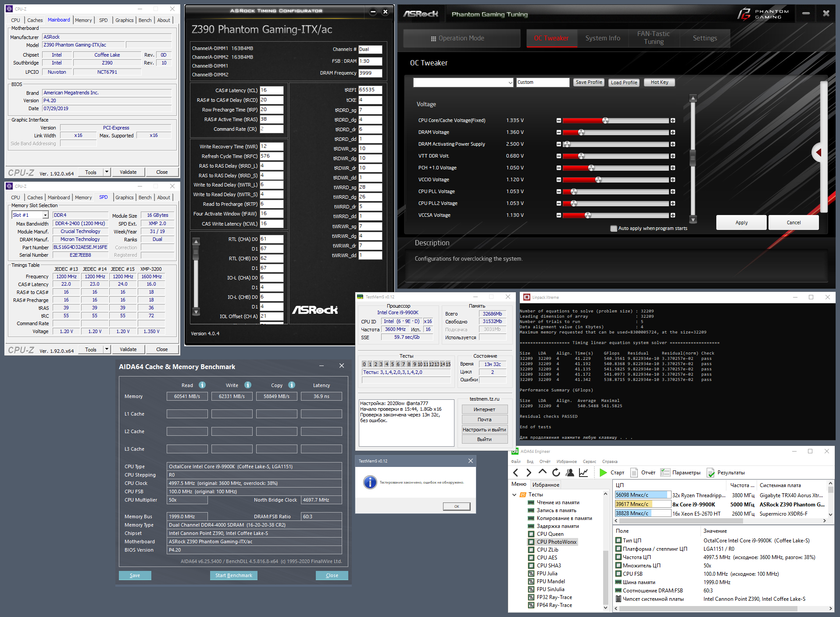Click down arrow of voltage list scrollbar
The image size is (840, 617).
[x=693, y=219]
